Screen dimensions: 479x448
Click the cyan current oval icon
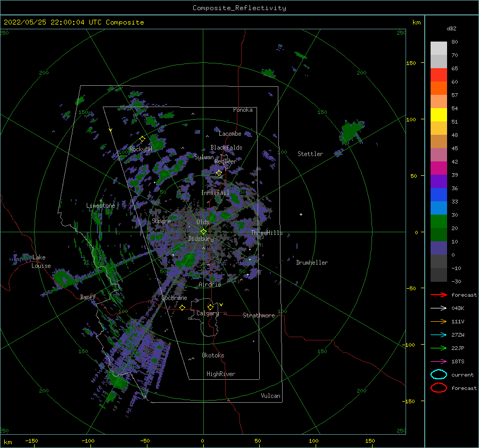[439, 374]
